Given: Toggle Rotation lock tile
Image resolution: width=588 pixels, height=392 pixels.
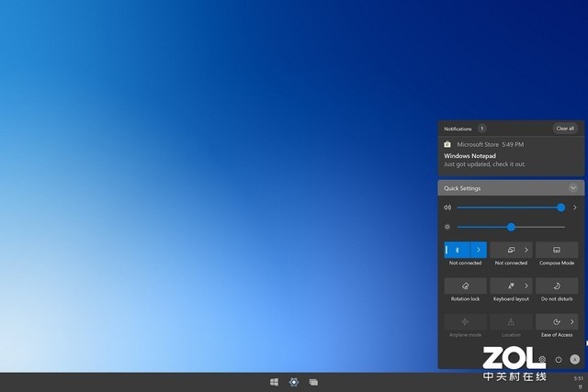Looking at the screenshot, I should [x=466, y=286].
